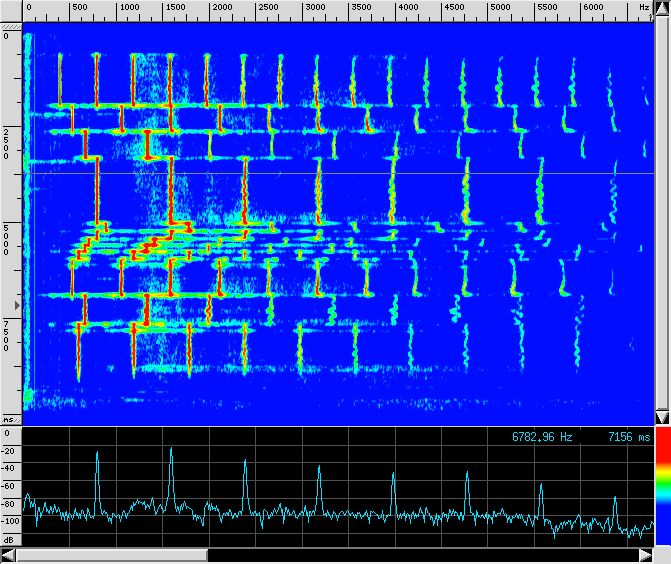Click the Hz unit label on ruler

[642, 8]
